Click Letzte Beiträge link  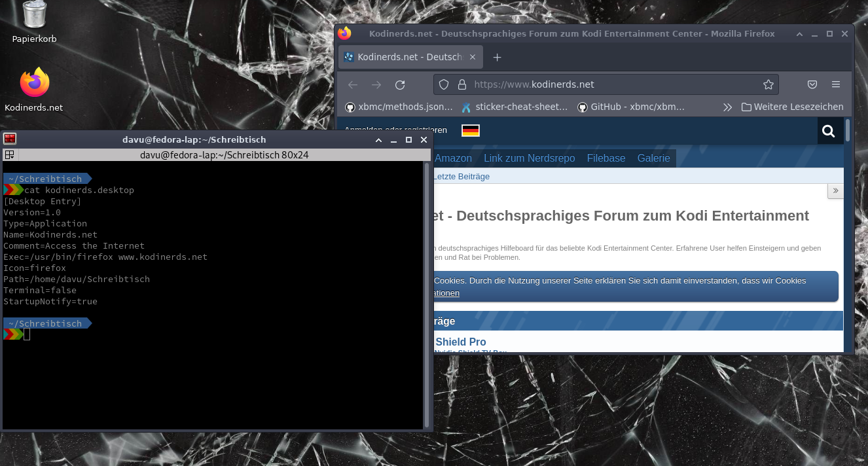(461, 176)
